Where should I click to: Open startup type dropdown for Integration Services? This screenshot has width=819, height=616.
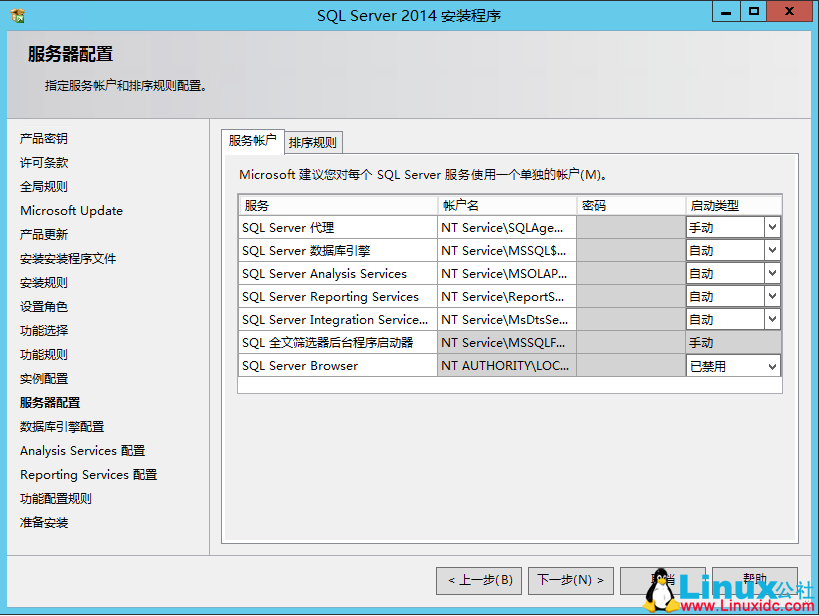[x=771, y=320]
